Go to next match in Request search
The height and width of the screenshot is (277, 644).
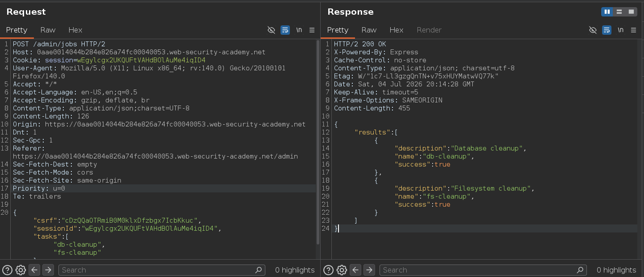point(48,270)
